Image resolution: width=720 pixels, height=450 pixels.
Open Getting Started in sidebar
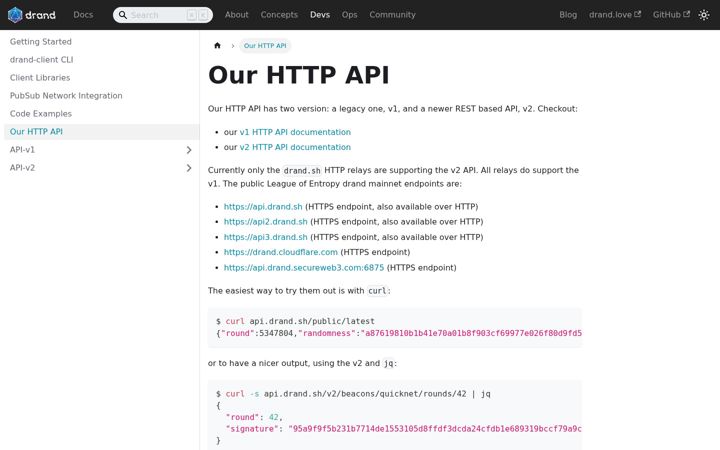[102, 42]
